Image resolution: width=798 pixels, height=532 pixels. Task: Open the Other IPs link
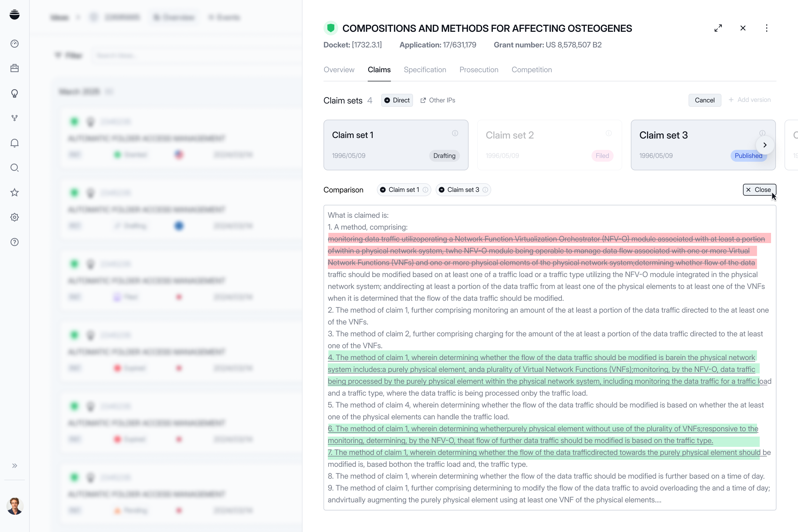[438, 100]
